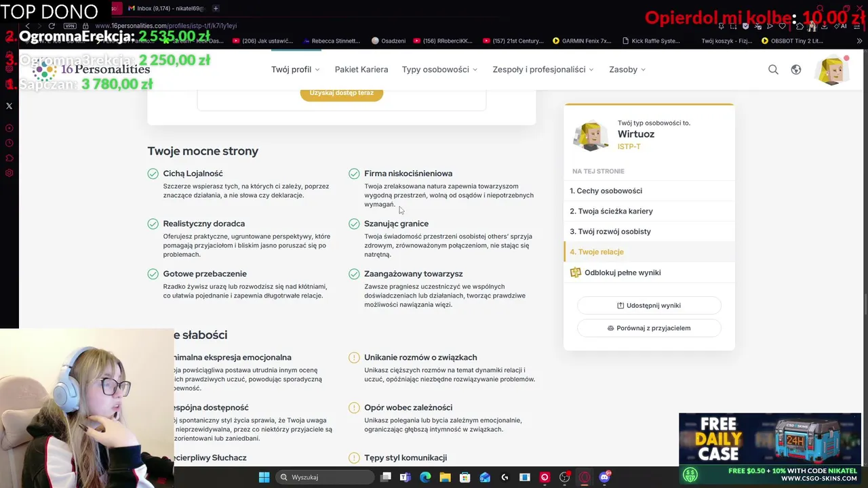Open the language globe icon
This screenshot has height=488, width=868.
pyautogui.click(x=796, y=69)
